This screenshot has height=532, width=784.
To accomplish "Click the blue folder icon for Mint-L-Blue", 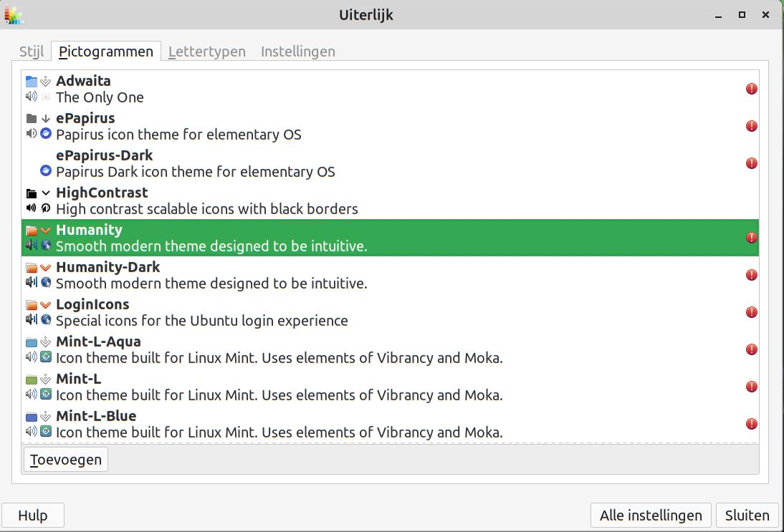I will pyautogui.click(x=32, y=417).
